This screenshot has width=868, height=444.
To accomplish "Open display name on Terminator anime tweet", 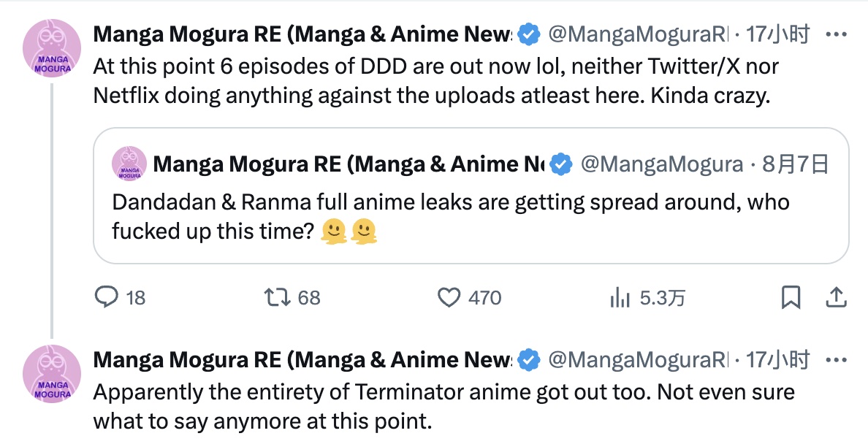I will pos(302,360).
